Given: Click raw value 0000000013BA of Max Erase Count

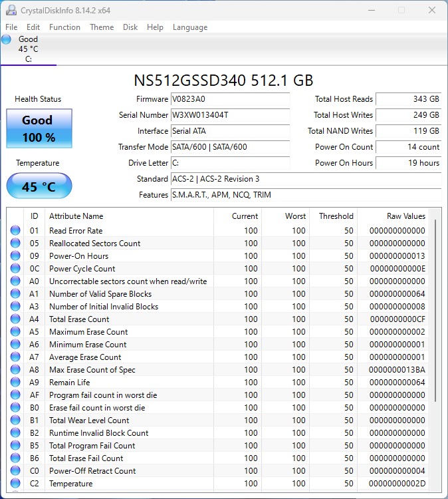Looking at the screenshot, I should point(397,369).
